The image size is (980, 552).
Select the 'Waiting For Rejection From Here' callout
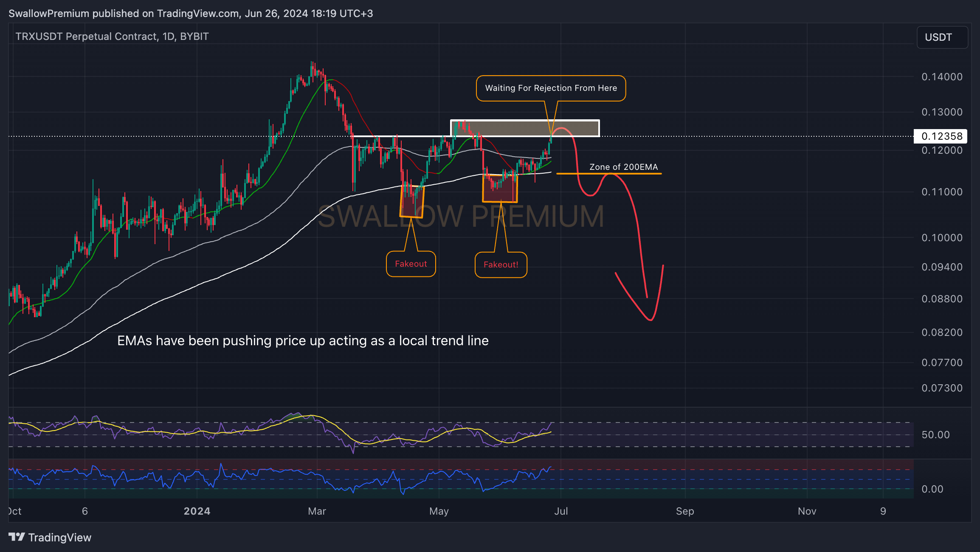551,88
